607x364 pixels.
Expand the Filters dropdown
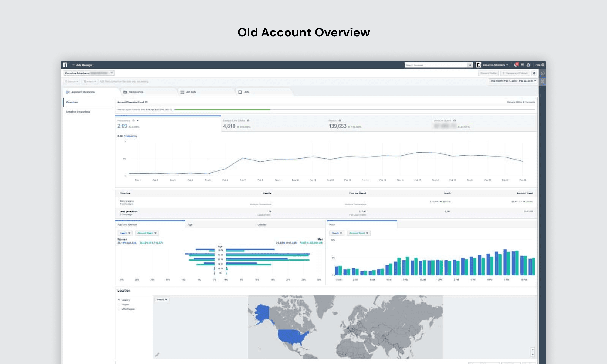(90, 81)
